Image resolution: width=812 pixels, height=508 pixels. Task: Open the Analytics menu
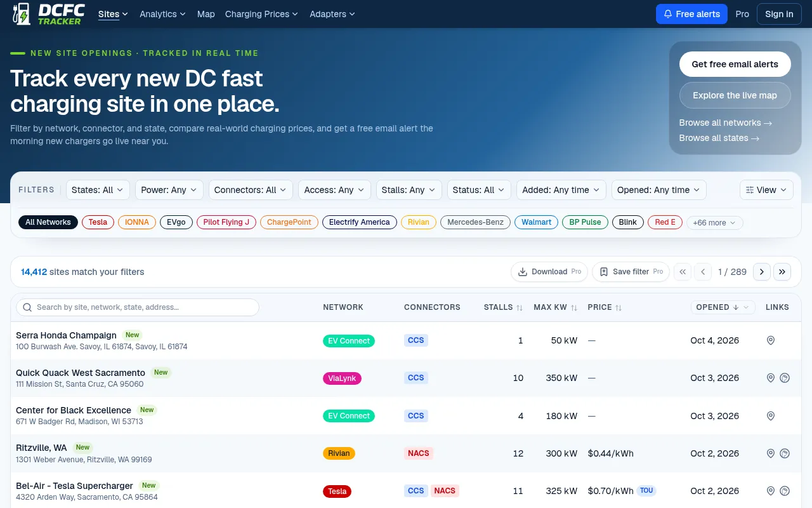(162, 14)
